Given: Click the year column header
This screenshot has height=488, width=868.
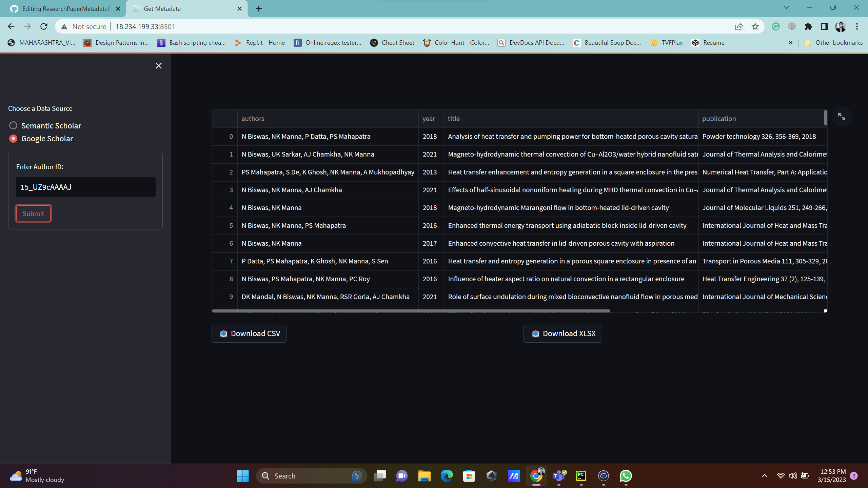Looking at the screenshot, I should pos(431,119).
